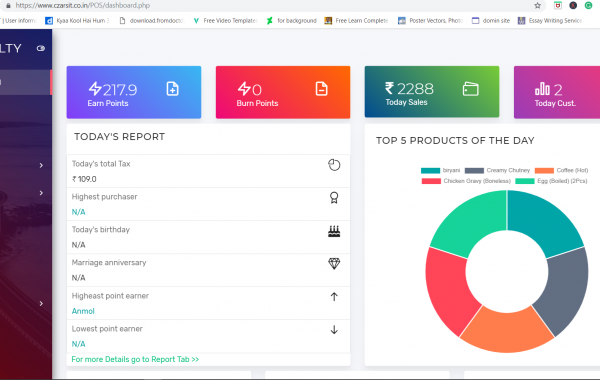Click the Burn Points minus-document icon
The width and height of the screenshot is (600, 380).
pyautogui.click(x=321, y=89)
